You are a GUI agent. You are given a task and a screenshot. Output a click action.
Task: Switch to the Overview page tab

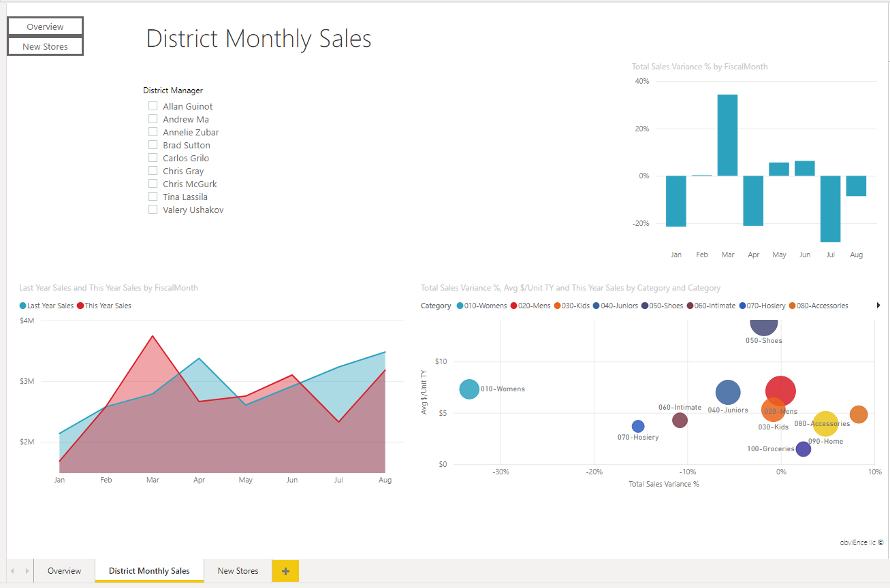[64, 571]
